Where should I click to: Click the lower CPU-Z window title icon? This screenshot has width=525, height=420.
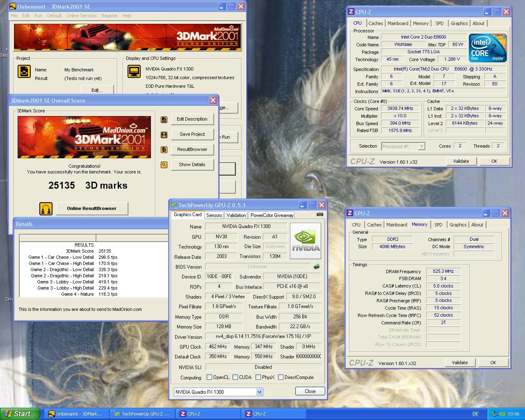coord(350,213)
